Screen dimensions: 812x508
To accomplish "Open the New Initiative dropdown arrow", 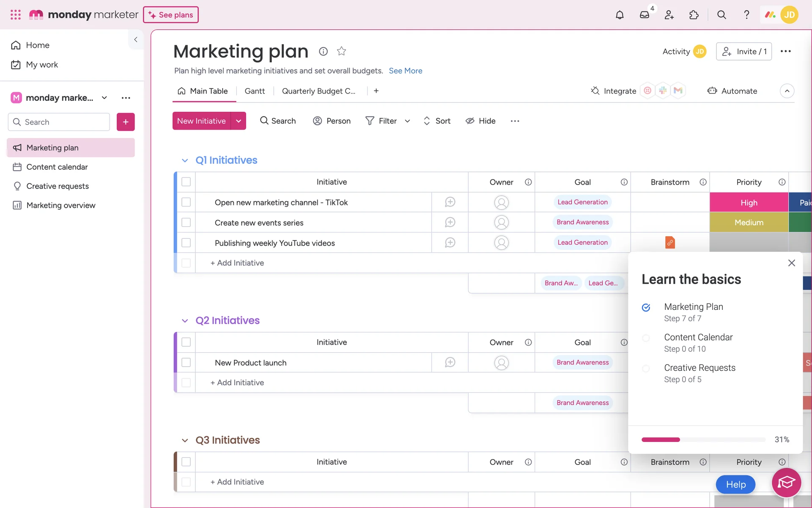I will click(239, 121).
